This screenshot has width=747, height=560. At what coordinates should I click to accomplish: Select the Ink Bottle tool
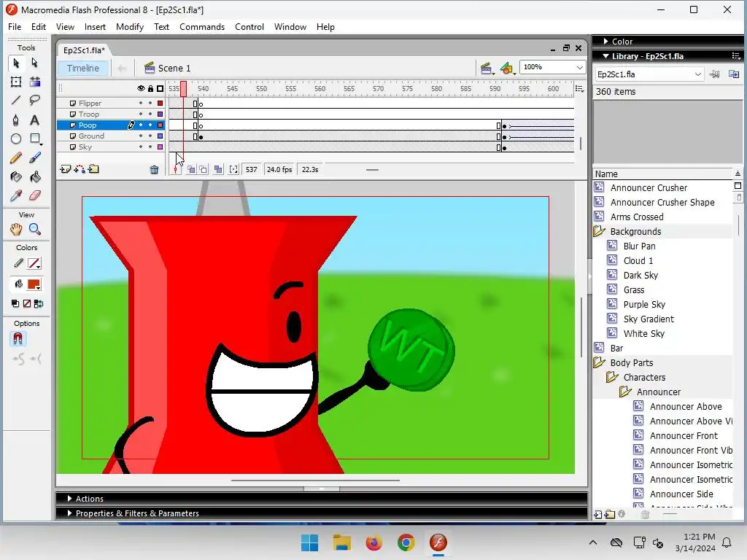click(16, 176)
